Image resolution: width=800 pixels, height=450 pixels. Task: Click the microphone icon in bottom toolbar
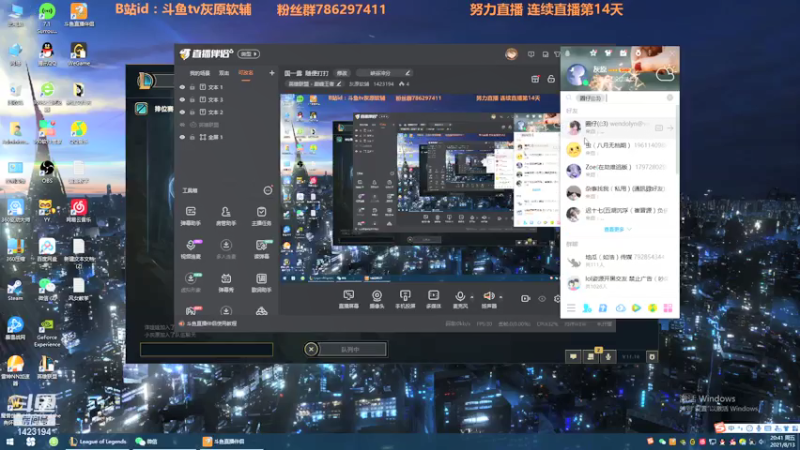(460, 296)
